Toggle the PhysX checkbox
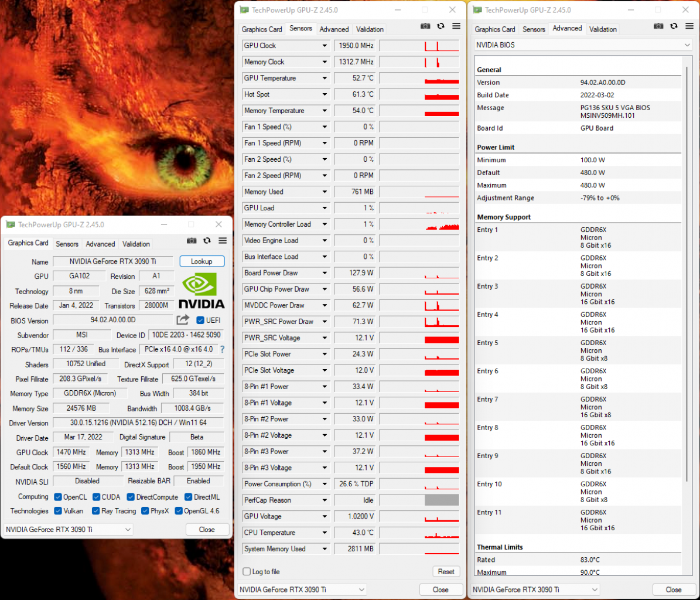The height and width of the screenshot is (600, 700). coord(145,511)
